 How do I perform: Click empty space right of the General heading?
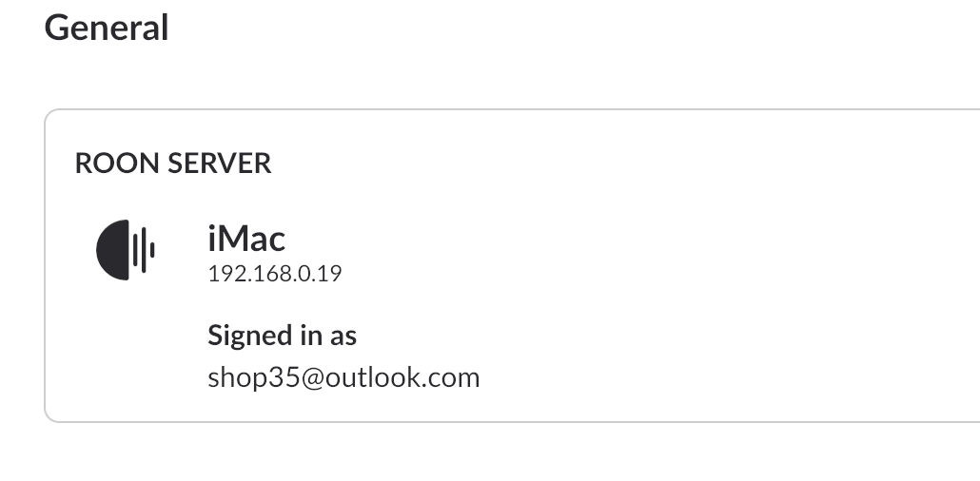(562, 29)
